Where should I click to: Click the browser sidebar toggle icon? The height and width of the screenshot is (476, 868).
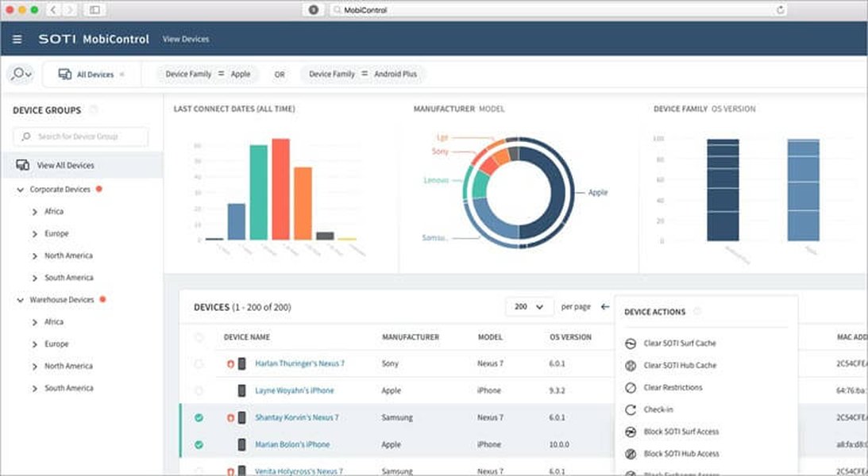[95, 10]
